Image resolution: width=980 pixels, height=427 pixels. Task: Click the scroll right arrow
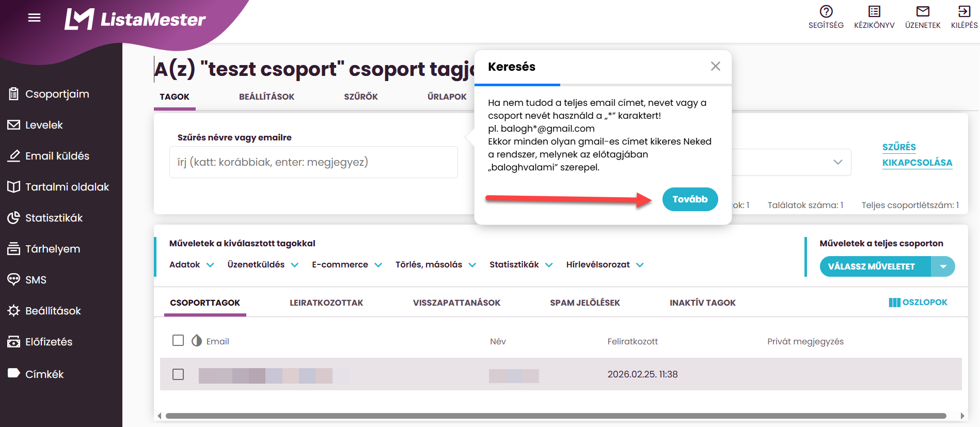tap(962, 416)
